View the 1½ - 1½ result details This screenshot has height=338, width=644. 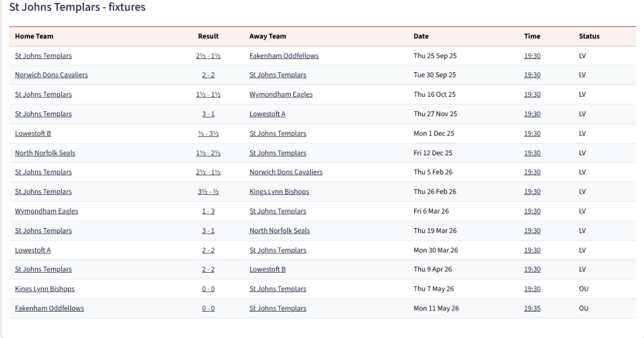(208, 94)
